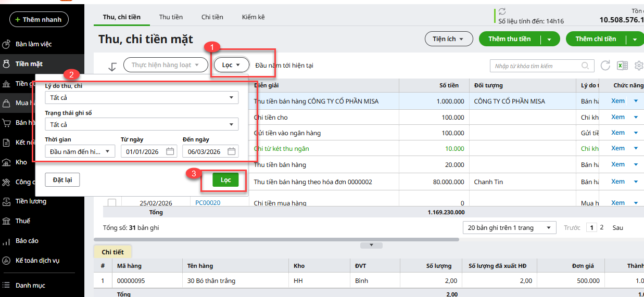
Task: Switch to the Kiểm kê tab
Action: 253,17
